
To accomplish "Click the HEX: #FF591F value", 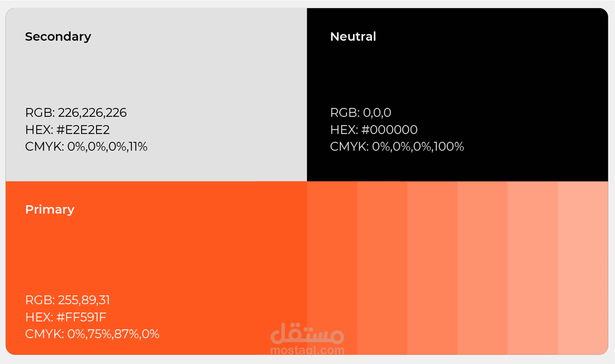I will click(x=66, y=317).
